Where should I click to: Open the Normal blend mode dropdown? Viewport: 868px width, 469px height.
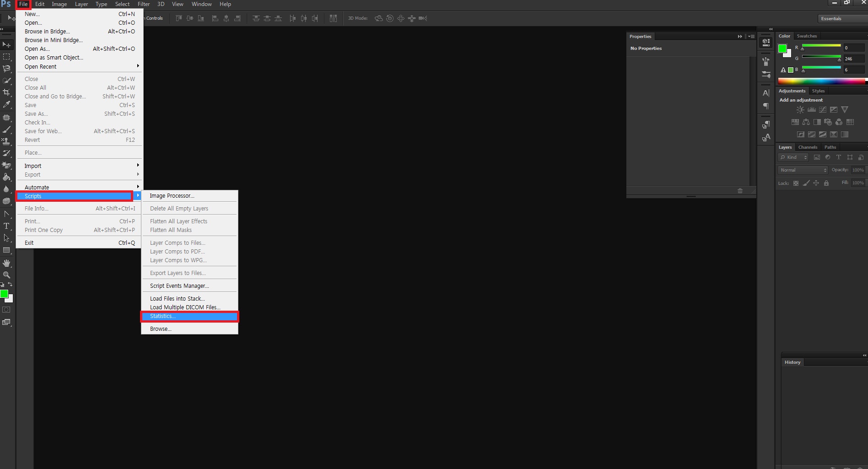(x=803, y=170)
